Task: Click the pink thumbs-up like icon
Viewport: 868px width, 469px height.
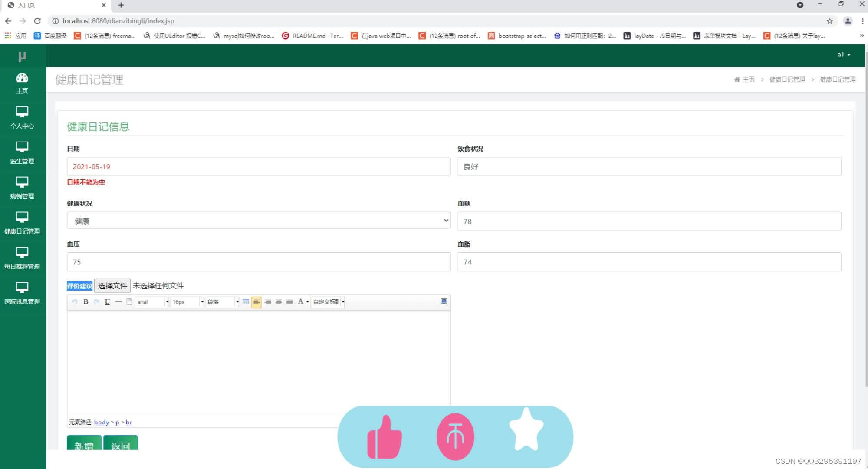Action: coord(384,437)
